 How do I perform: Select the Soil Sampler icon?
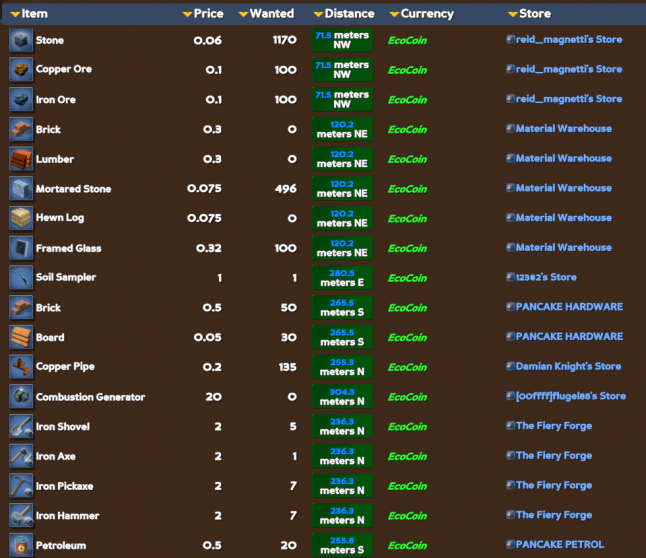click(x=21, y=278)
